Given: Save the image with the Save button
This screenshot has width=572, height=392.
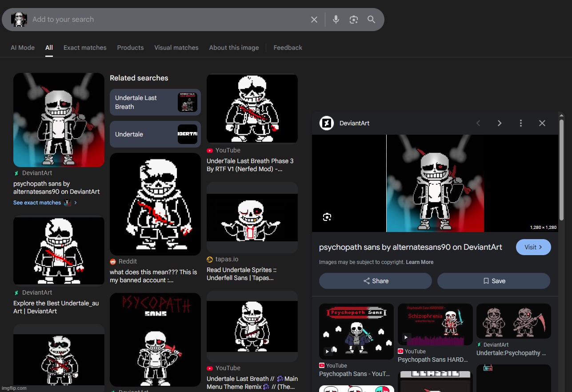Looking at the screenshot, I should pos(493,281).
